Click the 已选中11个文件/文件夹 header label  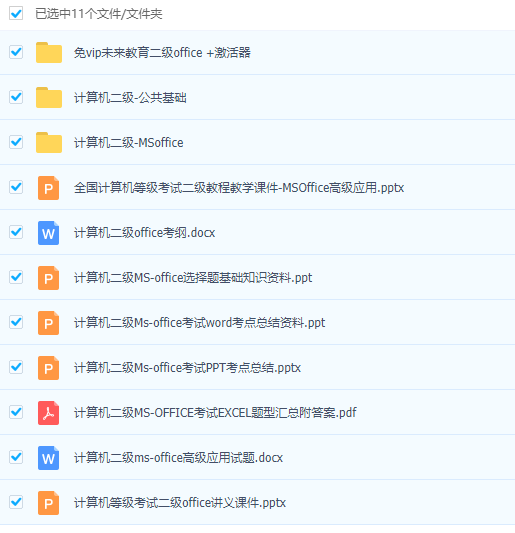click(99, 14)
